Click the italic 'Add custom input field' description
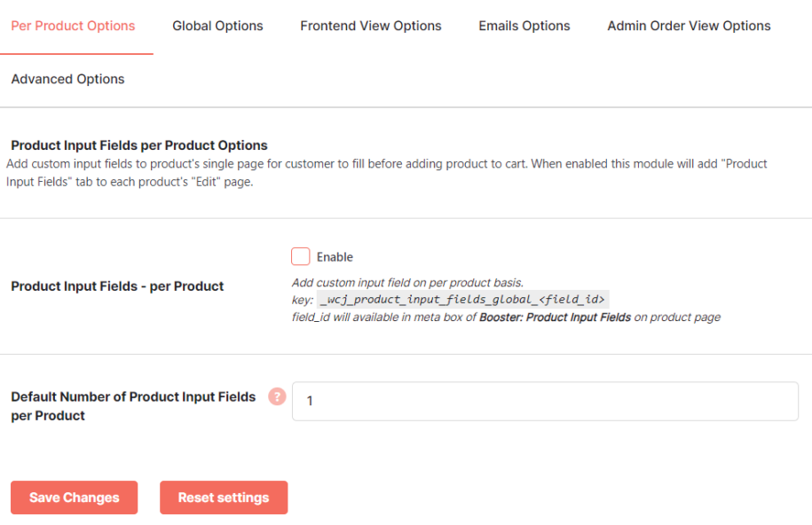Image resolution: width=812 pixels, height=525 pixels. 407,283
